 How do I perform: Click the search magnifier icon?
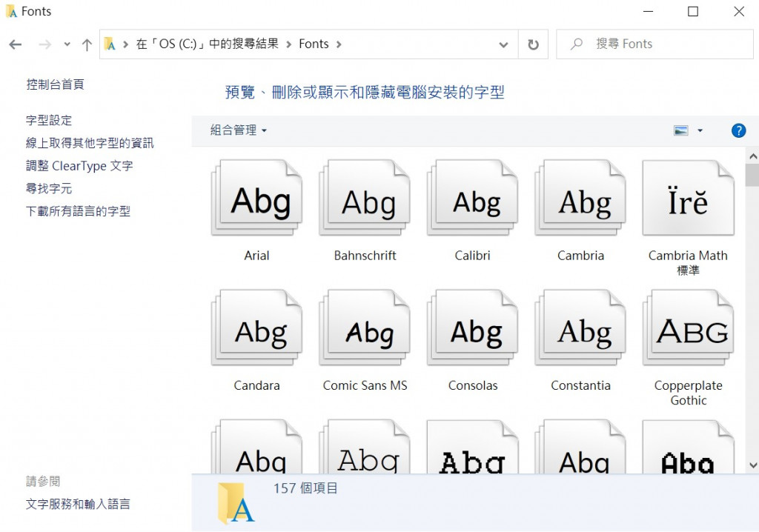pyautogui.click(x=576, y=44)
